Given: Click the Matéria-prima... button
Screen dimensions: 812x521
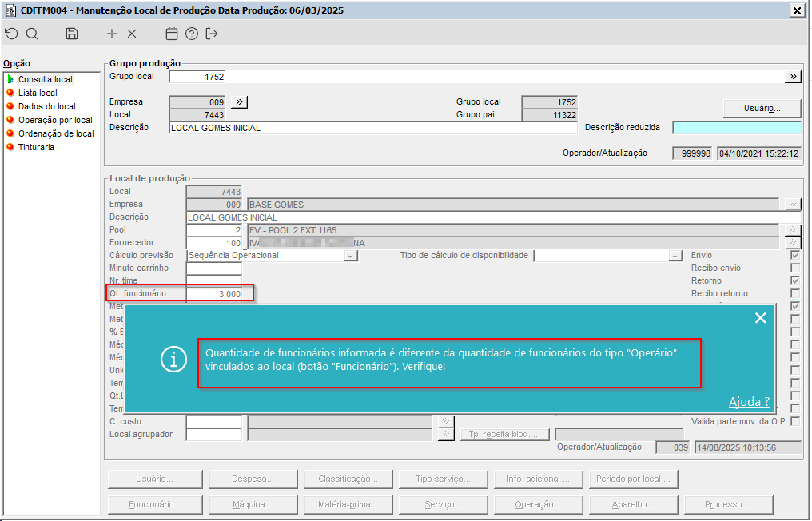Looking at the screenshot, I should point(348,504).
